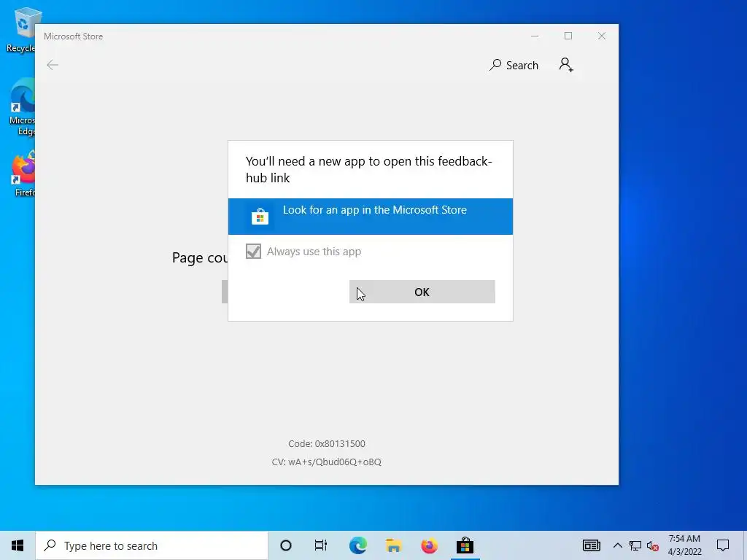Toggle the Always use this app checkbox
The width and height of the screenshot is (747, 560).
coord(253,251)
